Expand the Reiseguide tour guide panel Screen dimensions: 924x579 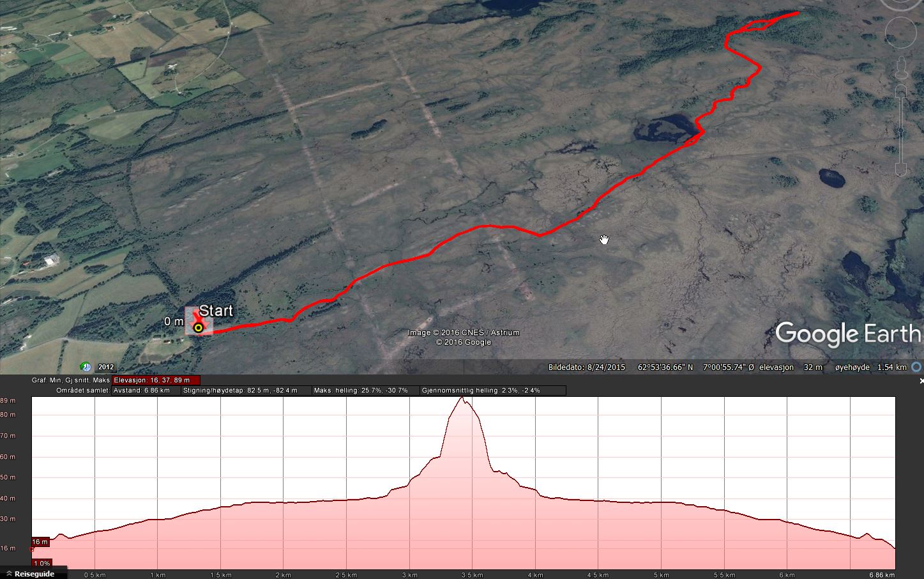pyautogui.click(x=31, y=574)
